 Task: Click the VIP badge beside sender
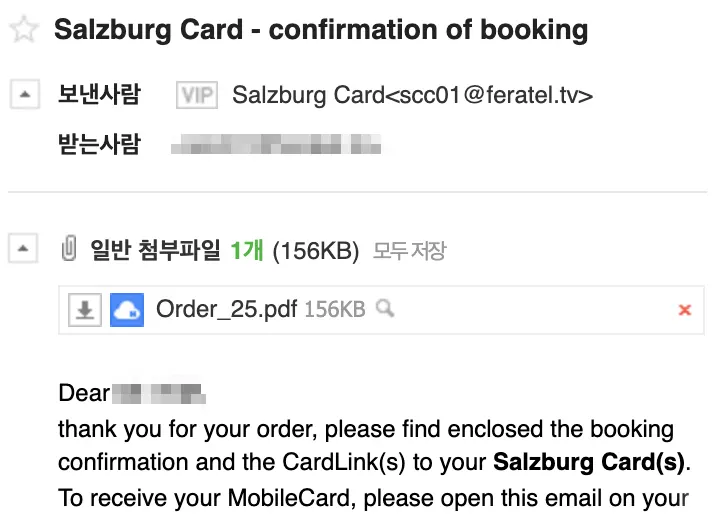pos(196,95)
